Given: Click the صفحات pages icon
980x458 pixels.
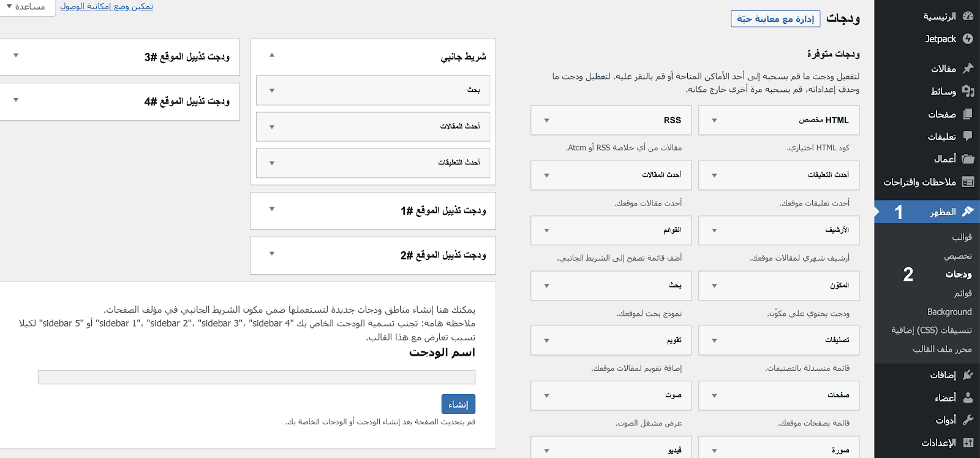Looking at the screenshot, I should tap(968, 114).
